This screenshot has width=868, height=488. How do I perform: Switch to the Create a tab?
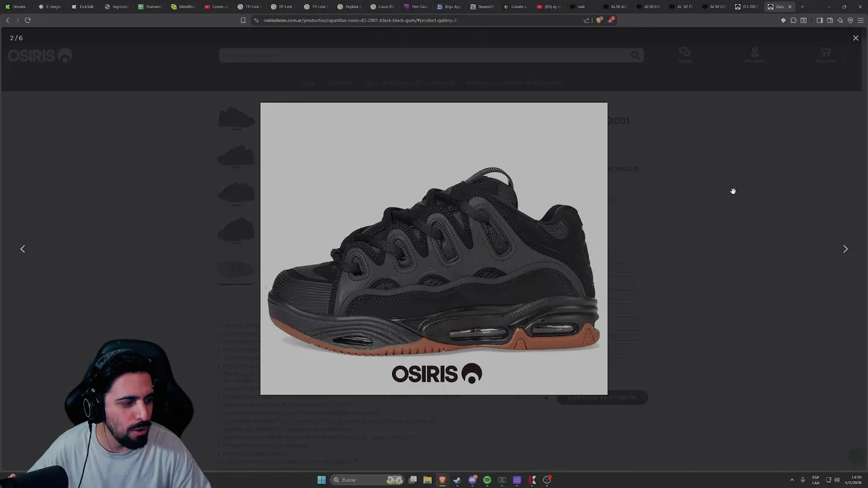[515, 7]
